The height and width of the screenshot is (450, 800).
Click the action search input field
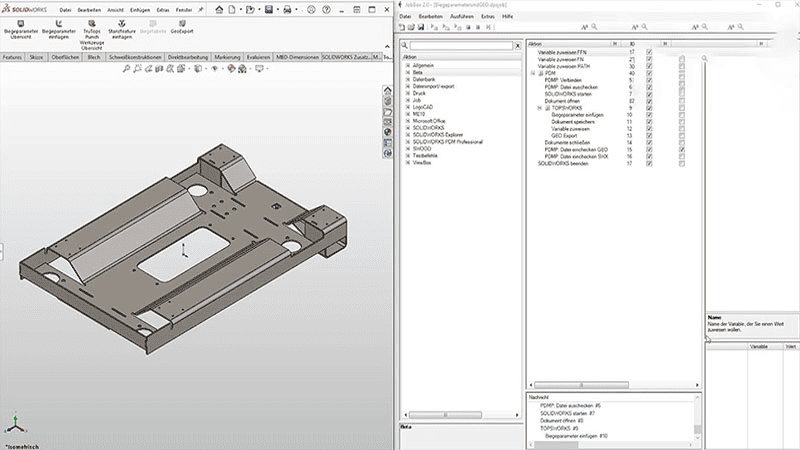pos(462,46)
